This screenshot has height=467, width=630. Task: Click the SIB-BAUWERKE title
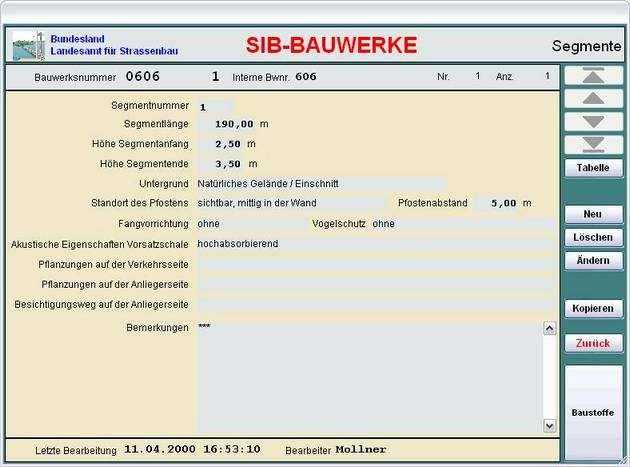pyautogui.click(x=331, y=45)
